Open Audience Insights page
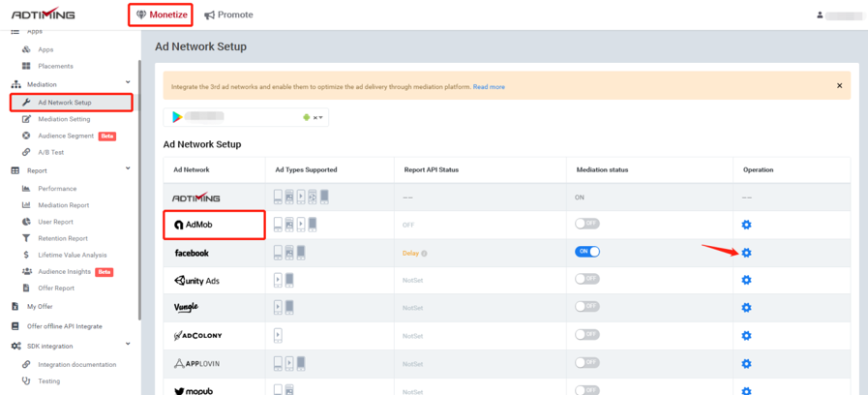The height and width of the screenshot is (395, 868). 64,271
